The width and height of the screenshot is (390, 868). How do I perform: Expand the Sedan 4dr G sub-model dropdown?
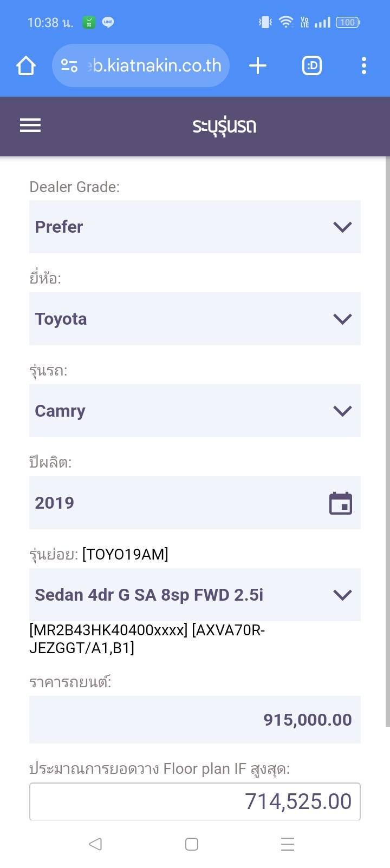point(194,595)
